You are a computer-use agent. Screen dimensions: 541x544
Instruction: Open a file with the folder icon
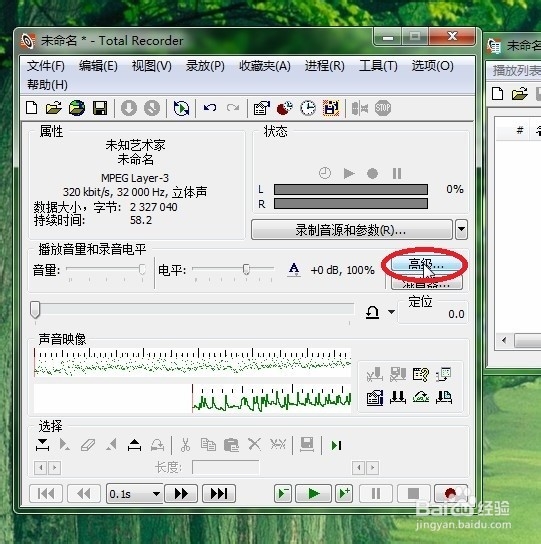point(54,108)
